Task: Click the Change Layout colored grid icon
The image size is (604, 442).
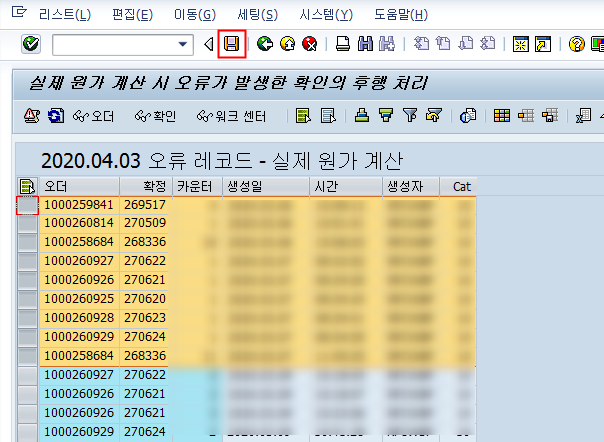Action: coord(502,116)
